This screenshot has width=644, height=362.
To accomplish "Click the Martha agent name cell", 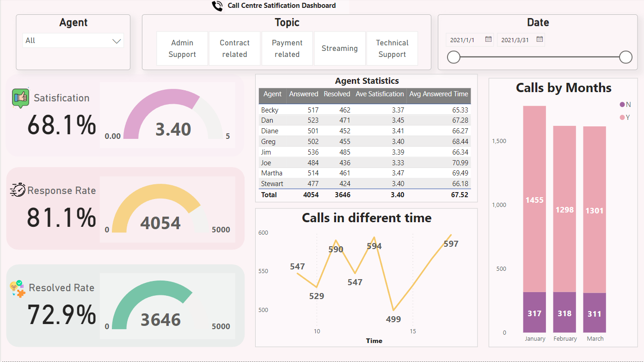I will pyautogui.click(x=271, y=173).
